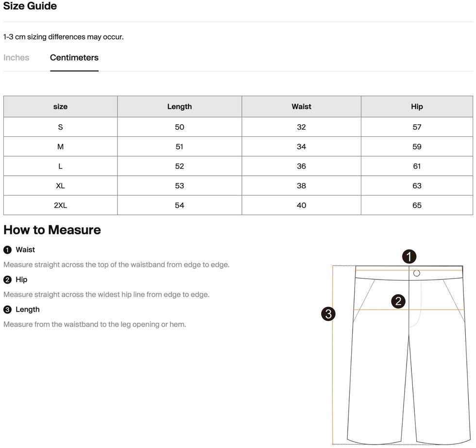The width and height of the screenshot is (476, 448).
Task: Click the Length column header
Action: coord(179,107)
